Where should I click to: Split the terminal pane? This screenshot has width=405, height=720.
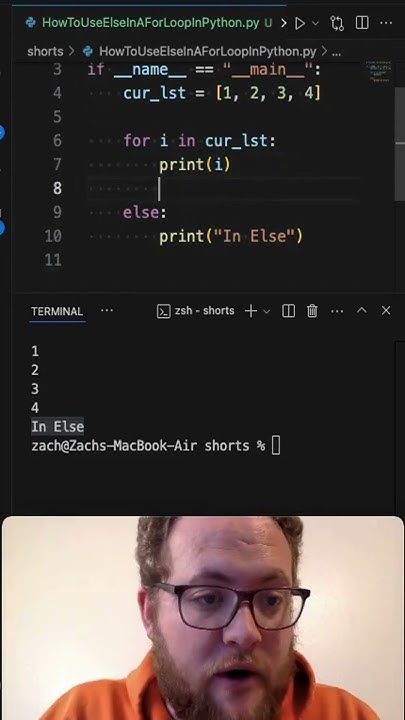(288, 311)
